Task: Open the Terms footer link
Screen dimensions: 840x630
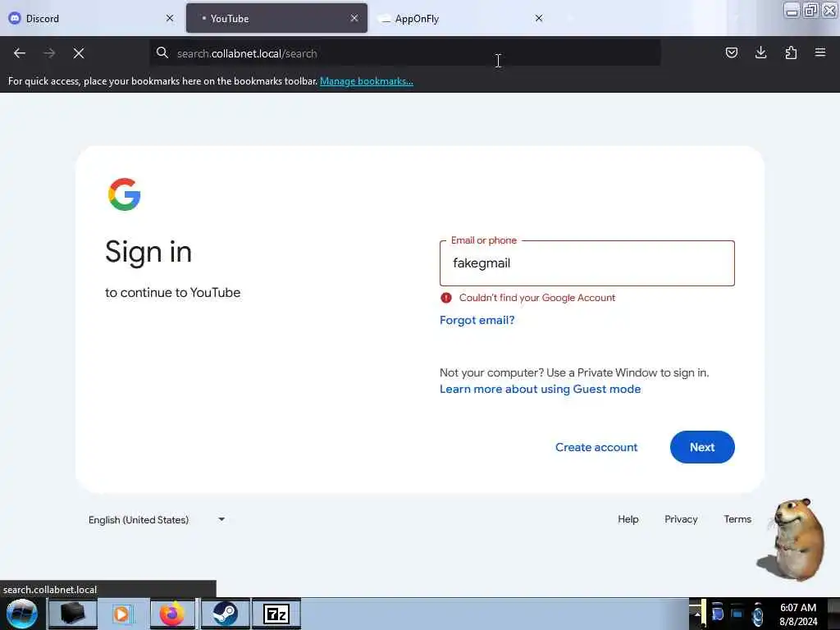Action: (737, 519)
